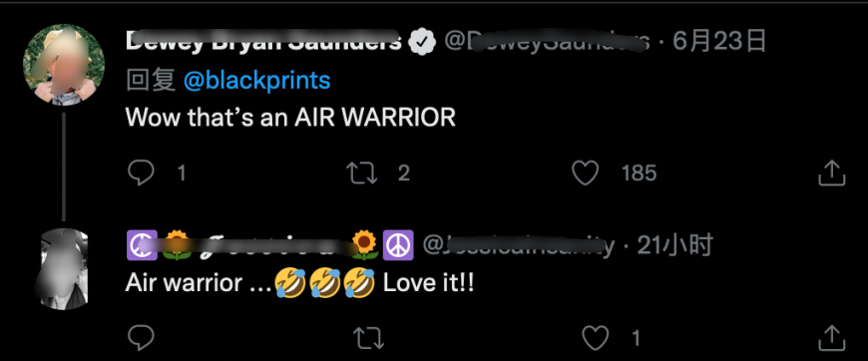Viewport: 868px width, 361px height.
Task: Open the 6月23日 tweet timestamp
Action: [x=719, y=41]
